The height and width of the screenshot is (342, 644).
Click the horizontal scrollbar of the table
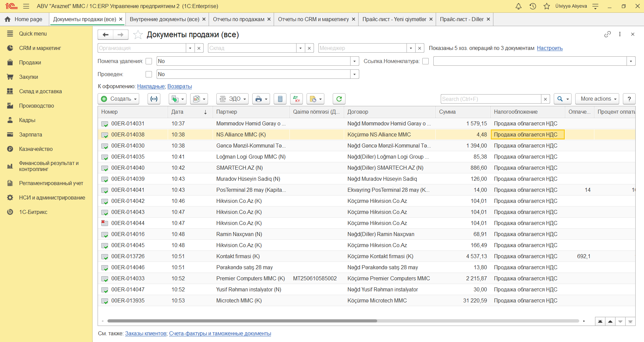click(x=242, y=321)
